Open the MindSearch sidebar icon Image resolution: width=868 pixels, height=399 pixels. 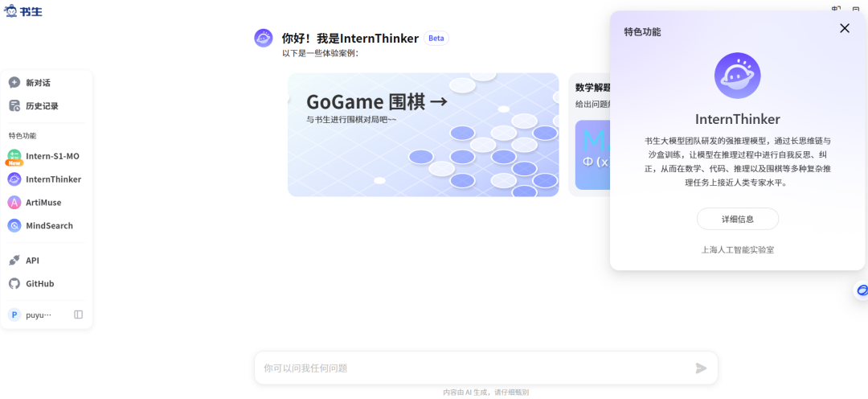pyautogui.click(x=14, y=225)
